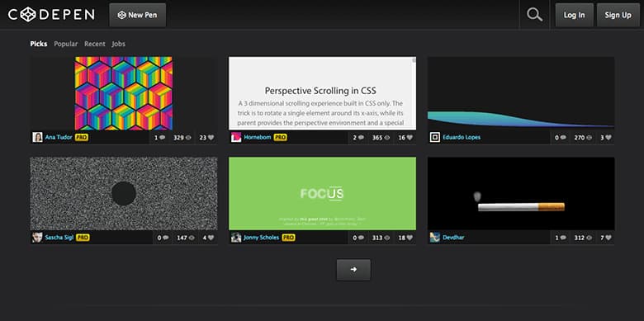Image resolution: width=644 pixels, height=321 pixels.
Task: Click views eye icon on Sascha Sigl's pen
Action: [192, 238]
